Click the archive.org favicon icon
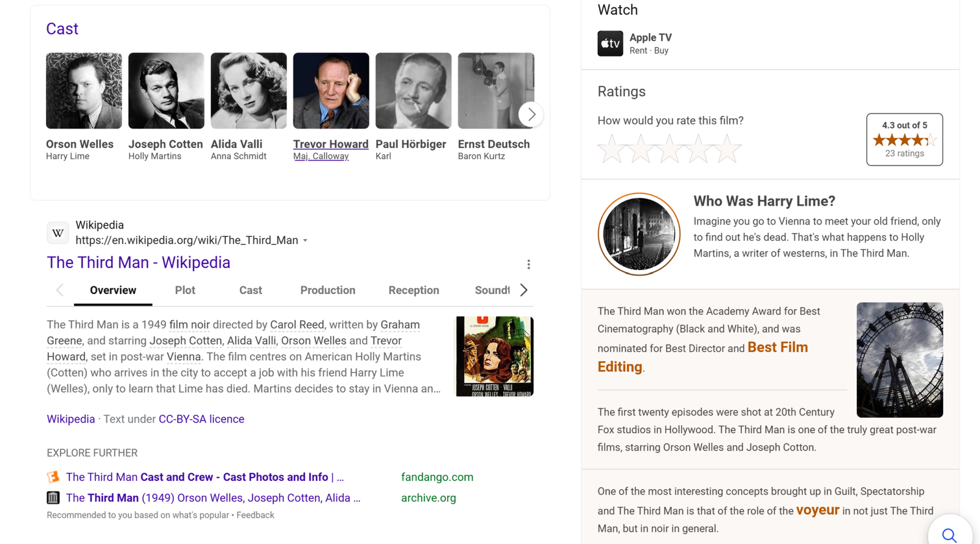The height and width of the screenshot is (544, 980). point(53,497)
